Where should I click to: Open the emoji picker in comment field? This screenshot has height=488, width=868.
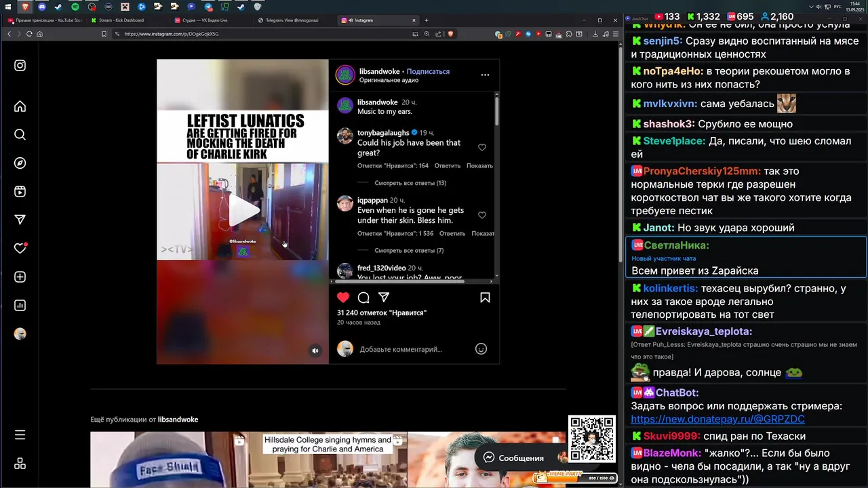[481, 349]
